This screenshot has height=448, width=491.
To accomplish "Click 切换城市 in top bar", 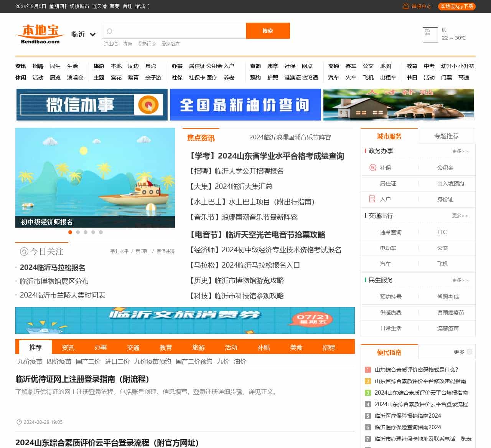I will point(79,6).
